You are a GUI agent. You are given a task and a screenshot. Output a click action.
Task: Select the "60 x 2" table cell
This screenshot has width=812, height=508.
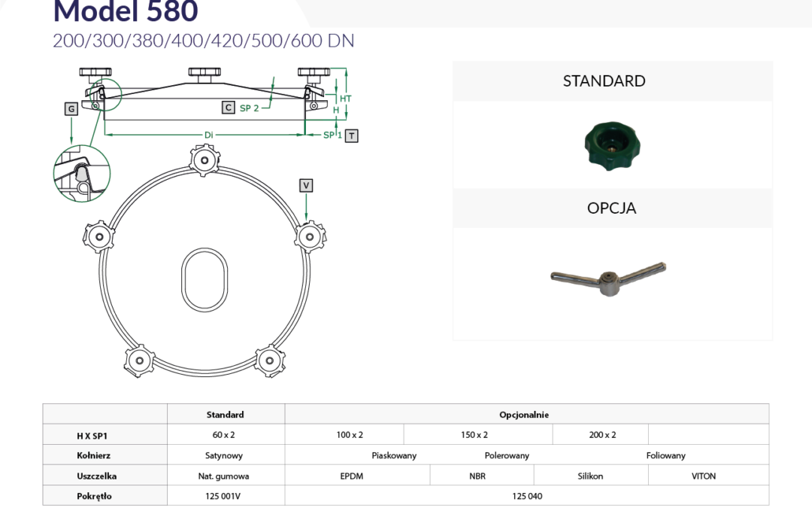click(x=224, y=435)
